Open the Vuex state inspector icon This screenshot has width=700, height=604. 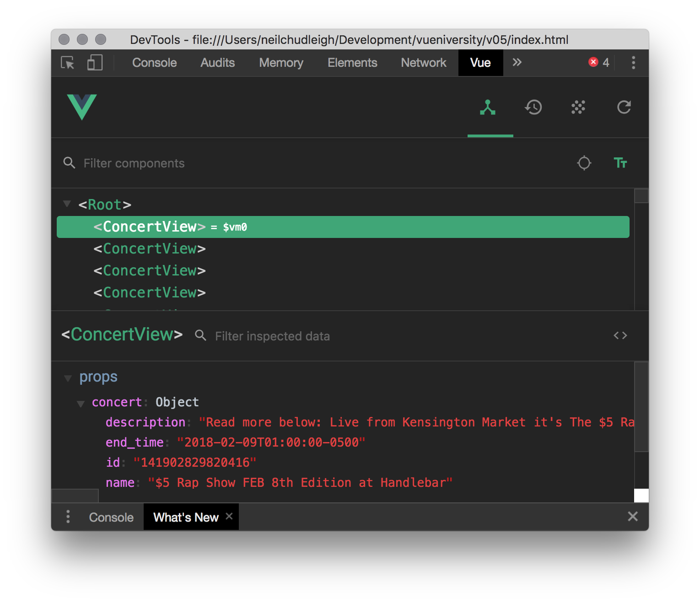tap(578, 108)
